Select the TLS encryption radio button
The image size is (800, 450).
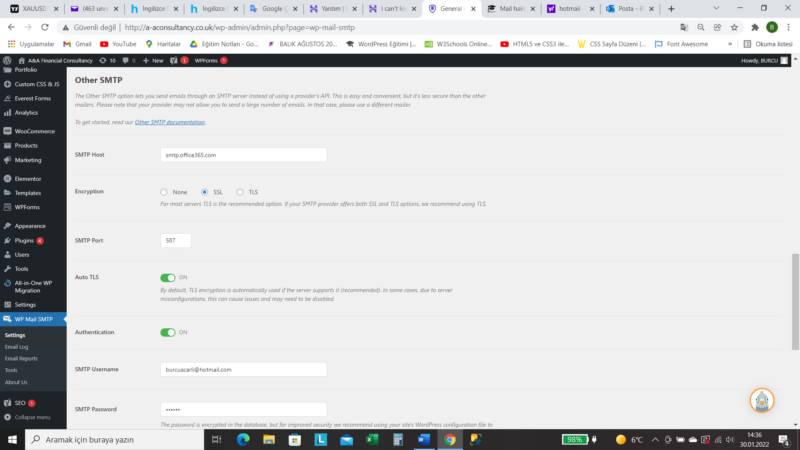(240, 192)
